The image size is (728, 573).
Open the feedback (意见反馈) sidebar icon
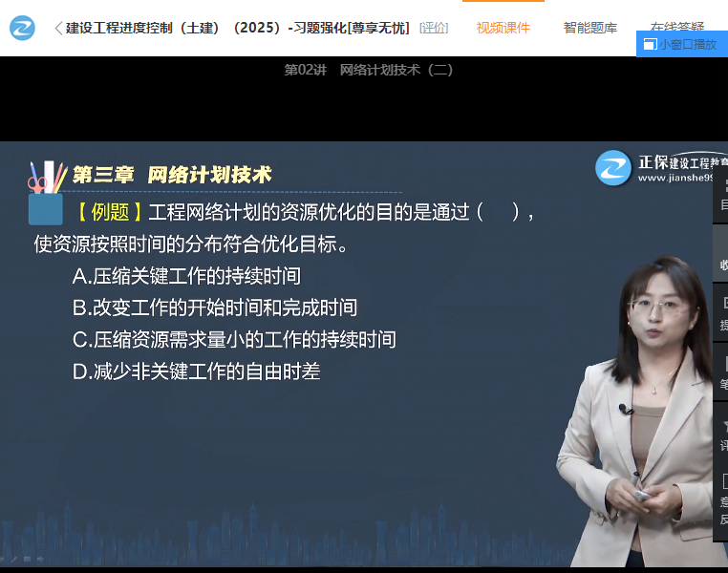(x=722, y=499)
